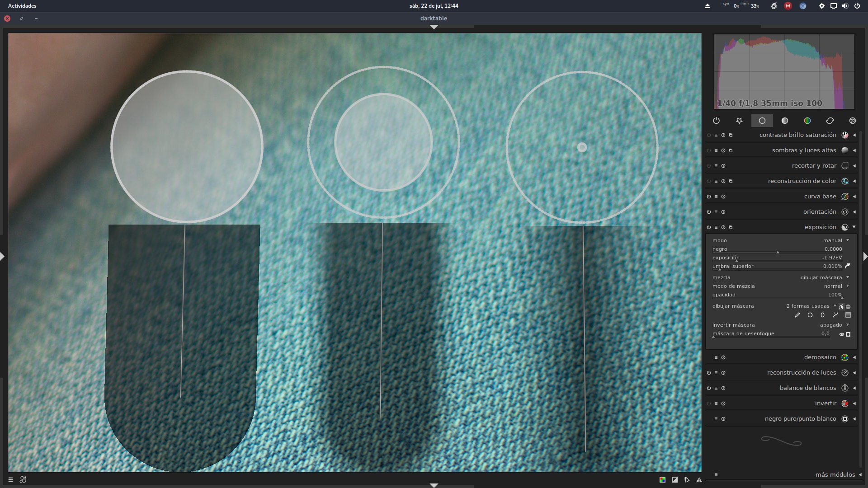Toggle mask display eye icon
The width and height of the screenshot is (868, 488).
(x=842, y=334)
